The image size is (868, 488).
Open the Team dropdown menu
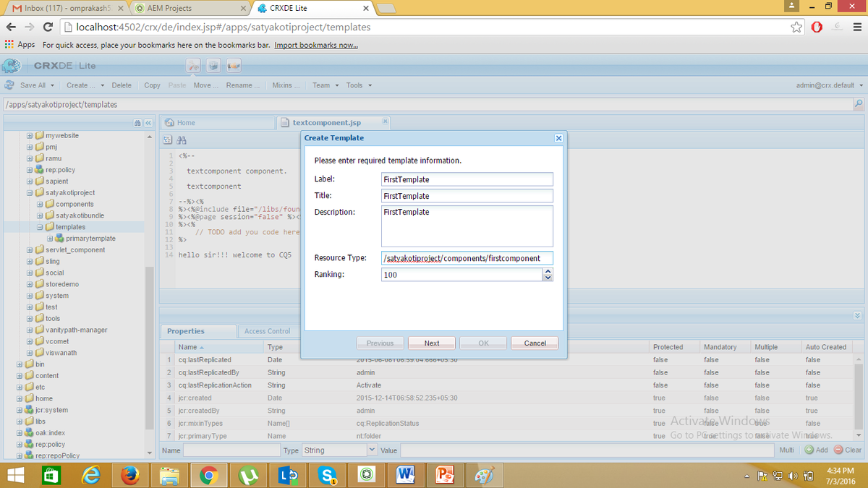click(x=325, y=85)
